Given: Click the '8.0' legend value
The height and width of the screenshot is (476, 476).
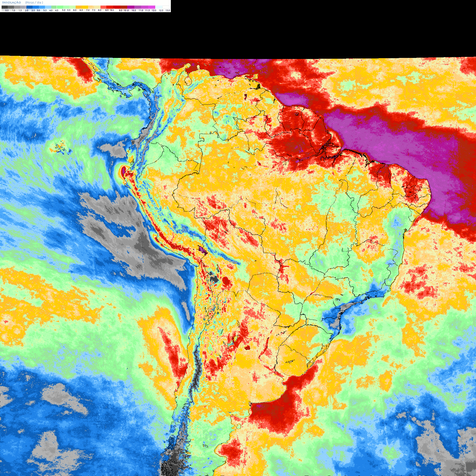Looking at the screenshot, I should (99, 10).
